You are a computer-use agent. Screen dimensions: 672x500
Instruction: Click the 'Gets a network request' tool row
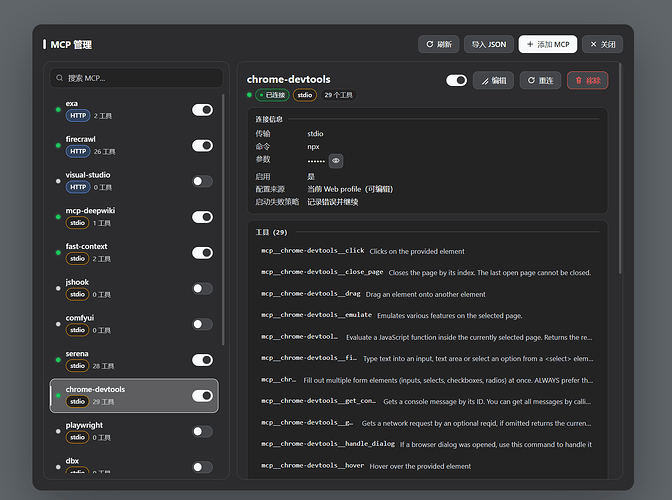click(427, 423)
